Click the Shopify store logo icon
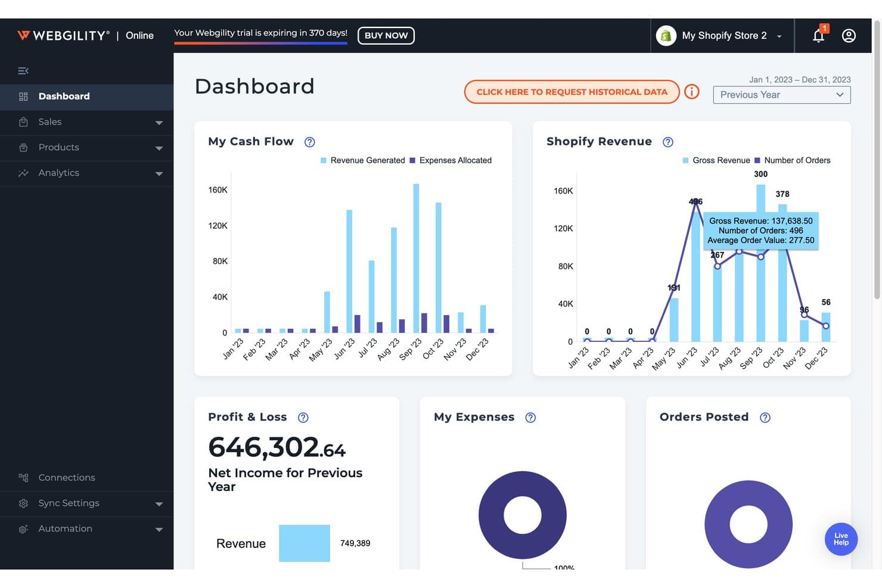Viewport: 882px width, 588px height. pos(666,36)
